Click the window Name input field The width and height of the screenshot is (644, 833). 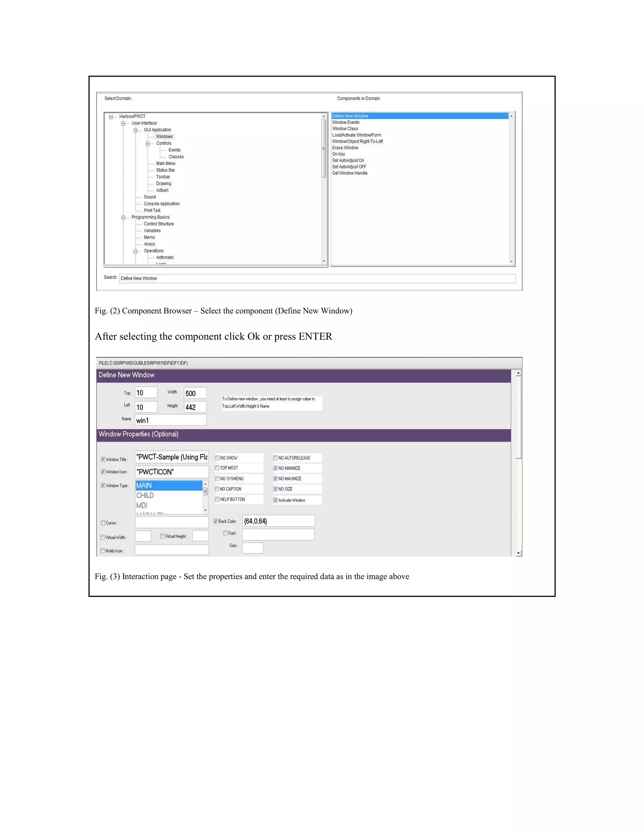(x=170, y=420)
